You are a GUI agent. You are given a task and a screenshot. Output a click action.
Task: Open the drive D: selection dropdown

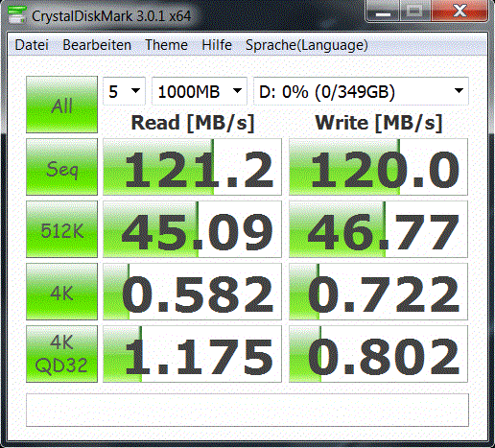(361, 91)
